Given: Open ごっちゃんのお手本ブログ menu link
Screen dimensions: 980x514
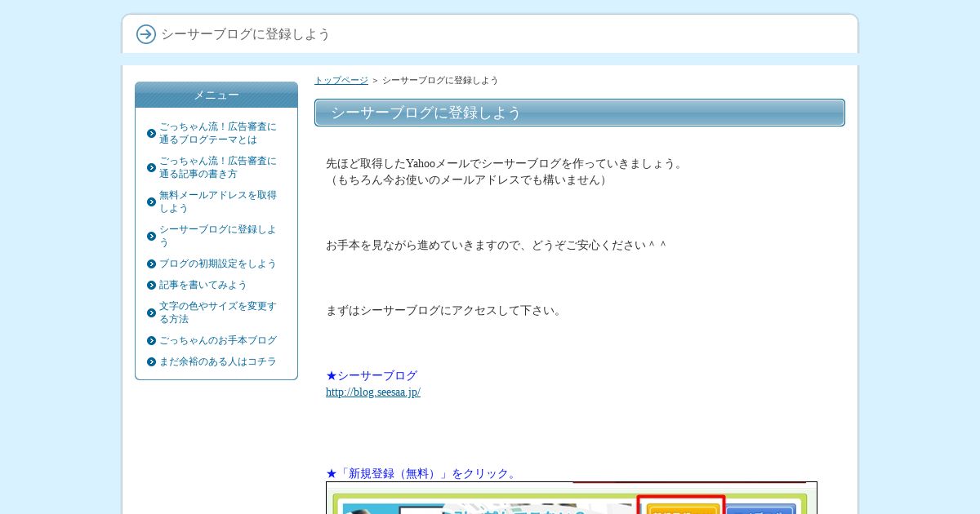Looking at the screenshot, I should coord(218,340).
